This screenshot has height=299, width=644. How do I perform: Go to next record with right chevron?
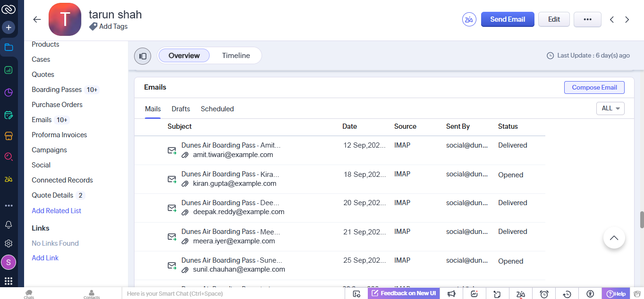(x=627, y=19)
